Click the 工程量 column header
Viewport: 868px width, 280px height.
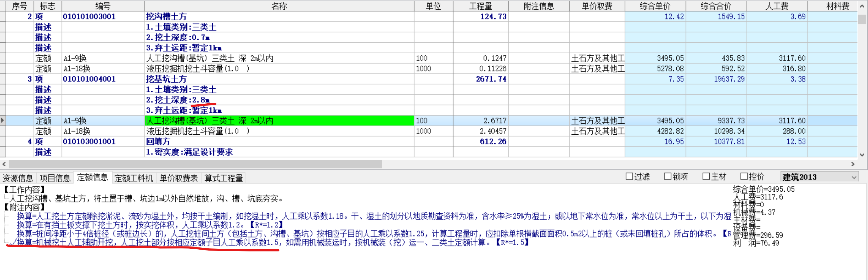click(480, 6)
